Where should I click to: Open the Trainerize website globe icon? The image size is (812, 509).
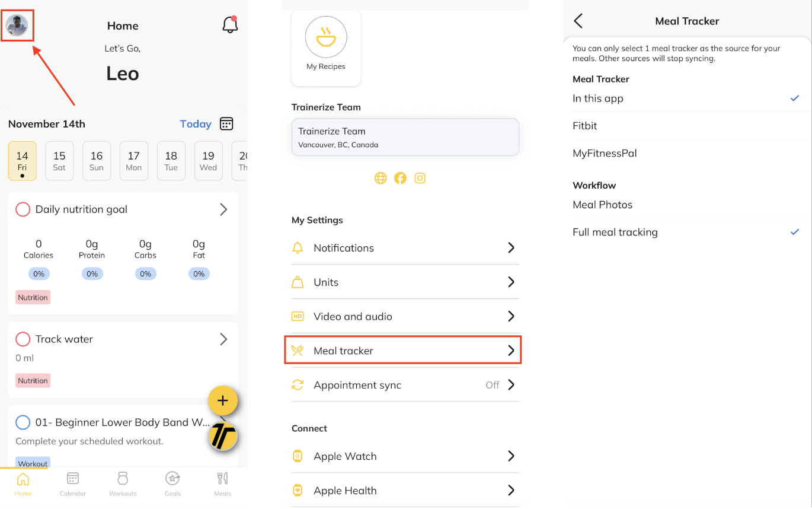[381, 178]
